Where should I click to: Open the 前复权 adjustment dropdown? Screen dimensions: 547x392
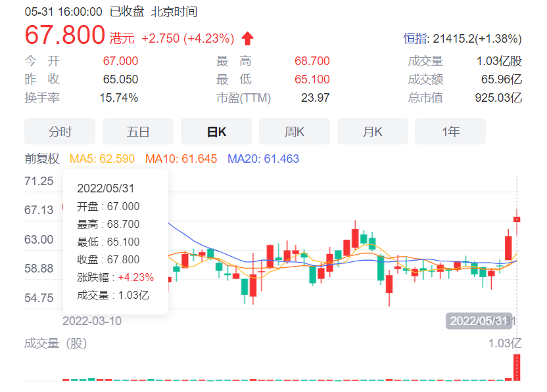click(x=42, y=159)
